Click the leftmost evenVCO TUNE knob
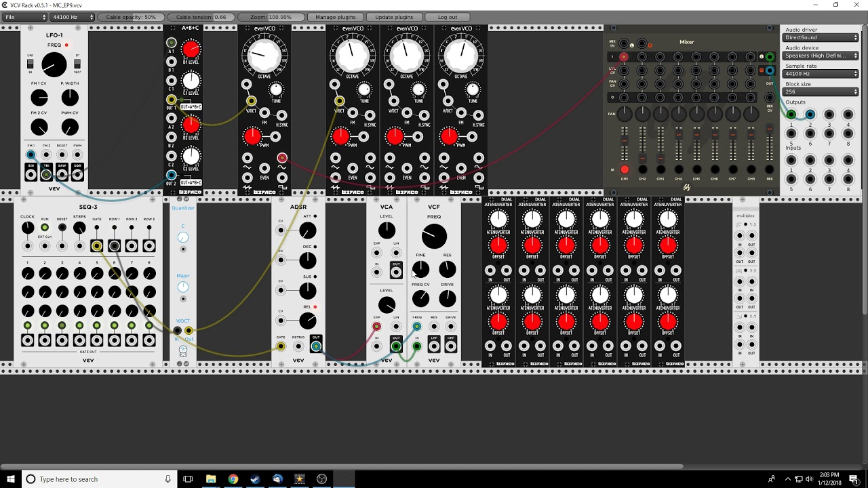The height and width of the screenshot is (488, 868). pos(276,90)
